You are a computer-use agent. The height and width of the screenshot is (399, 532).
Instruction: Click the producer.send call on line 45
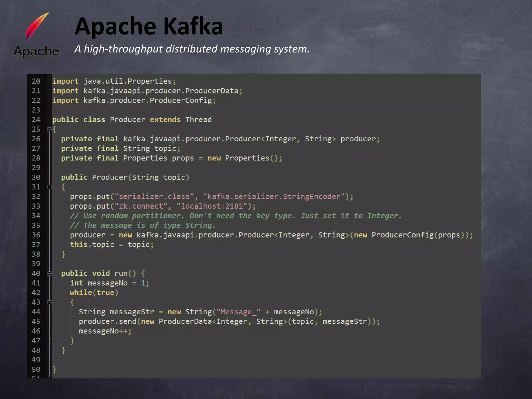click(108, 322)
